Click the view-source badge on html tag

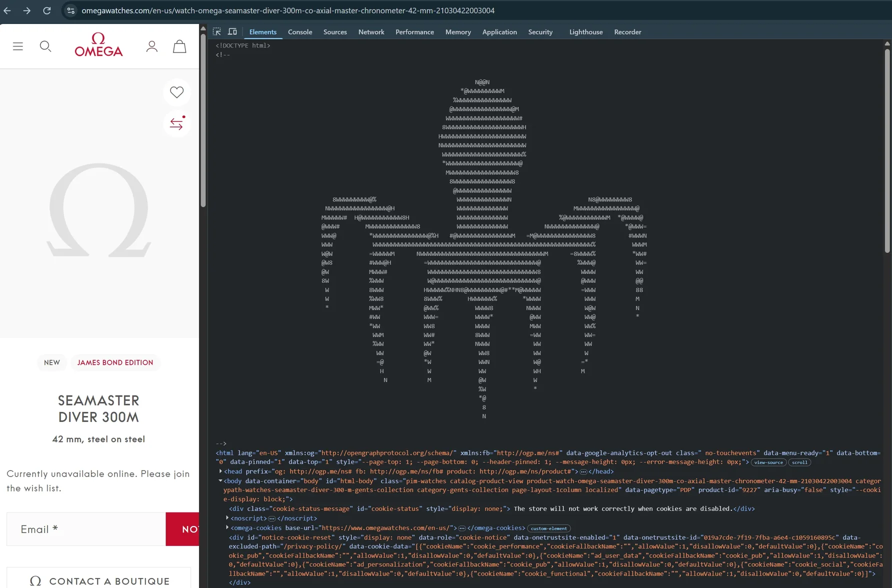tap(768, 462)
